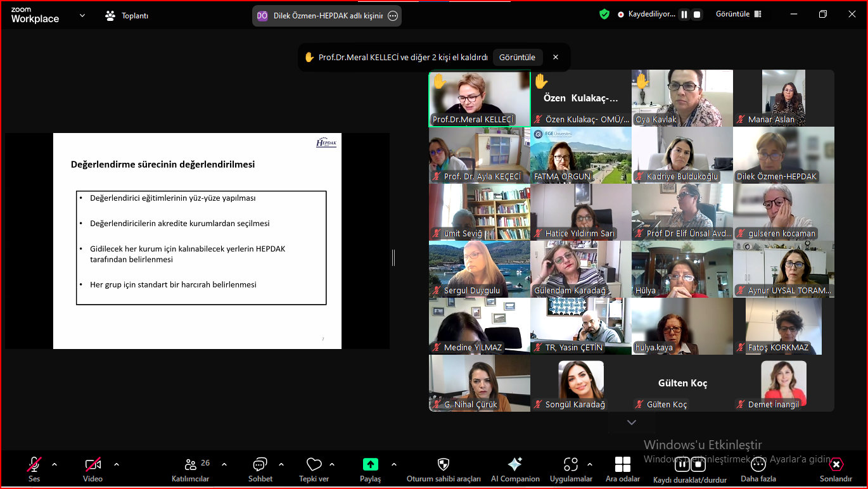Select Dilek Özmen-HEPDAK video tile
Image resolution: width=868 pixels, height=489 pixels.
(x=784, y=155)
